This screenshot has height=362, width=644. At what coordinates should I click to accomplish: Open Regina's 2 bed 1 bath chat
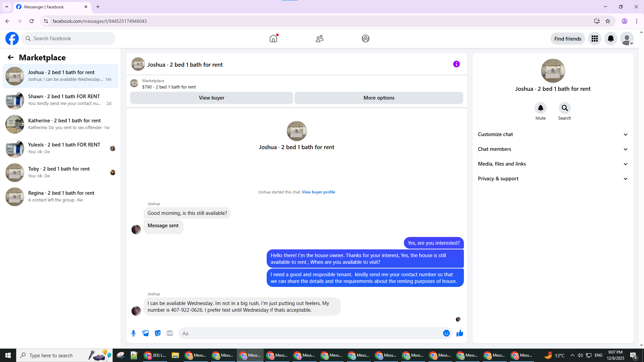click(60, 197)
